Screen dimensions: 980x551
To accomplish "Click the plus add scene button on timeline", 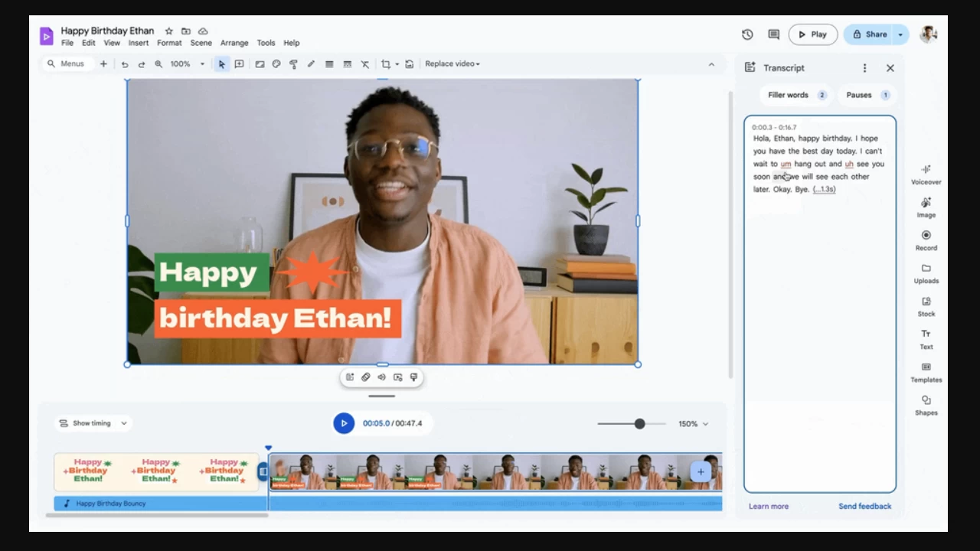I will coord(701,472).
